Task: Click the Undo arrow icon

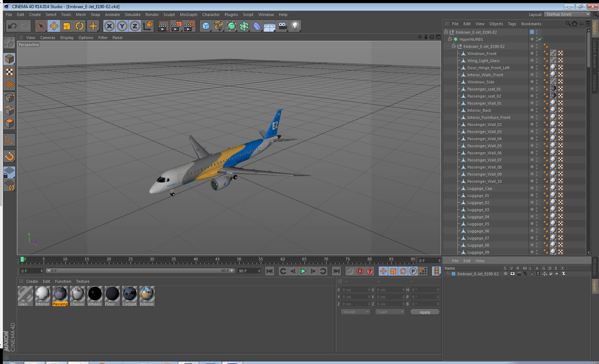Action: (x=12, y=26)
